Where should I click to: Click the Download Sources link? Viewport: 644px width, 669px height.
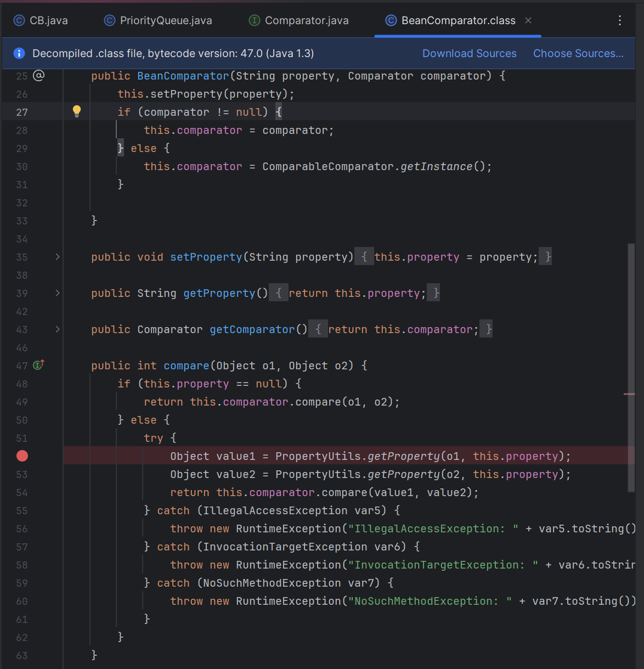click(x=470, y=53)
